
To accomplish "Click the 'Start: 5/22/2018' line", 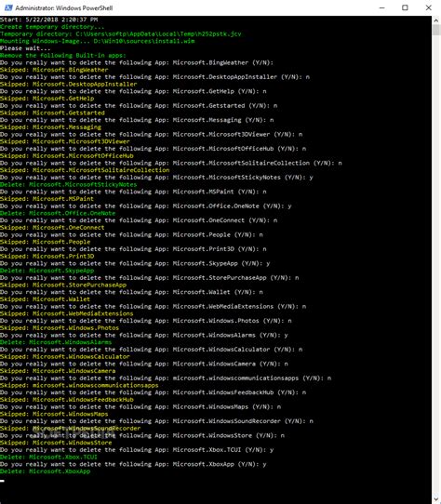I will (x=49, y=20).
